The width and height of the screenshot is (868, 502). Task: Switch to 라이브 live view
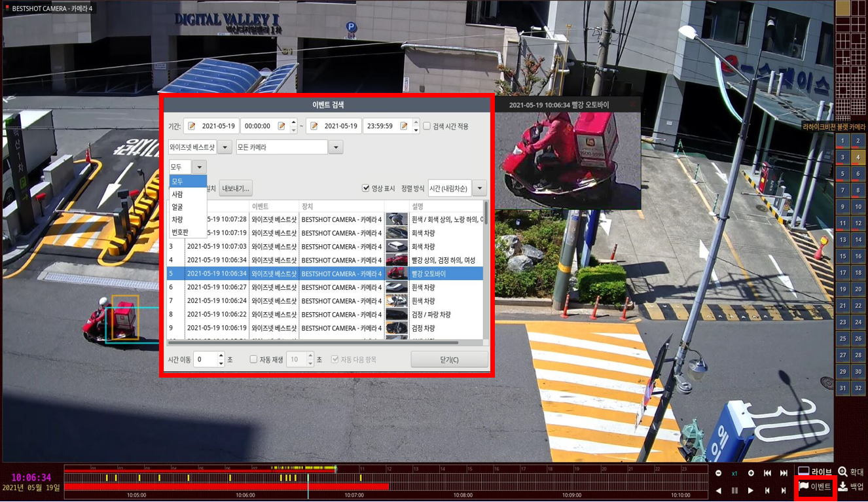tap(814, 471)
